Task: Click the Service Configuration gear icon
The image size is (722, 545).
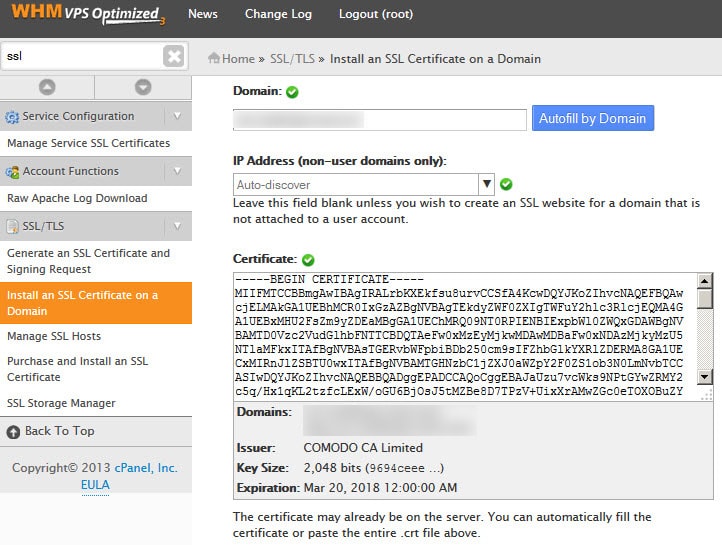Action: (12, 117)
